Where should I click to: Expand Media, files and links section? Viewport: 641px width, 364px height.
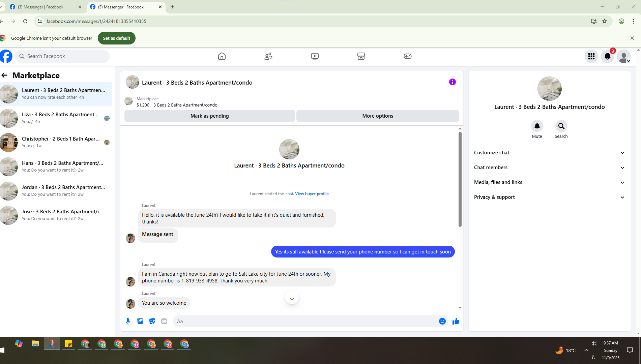tap(549, 182)
